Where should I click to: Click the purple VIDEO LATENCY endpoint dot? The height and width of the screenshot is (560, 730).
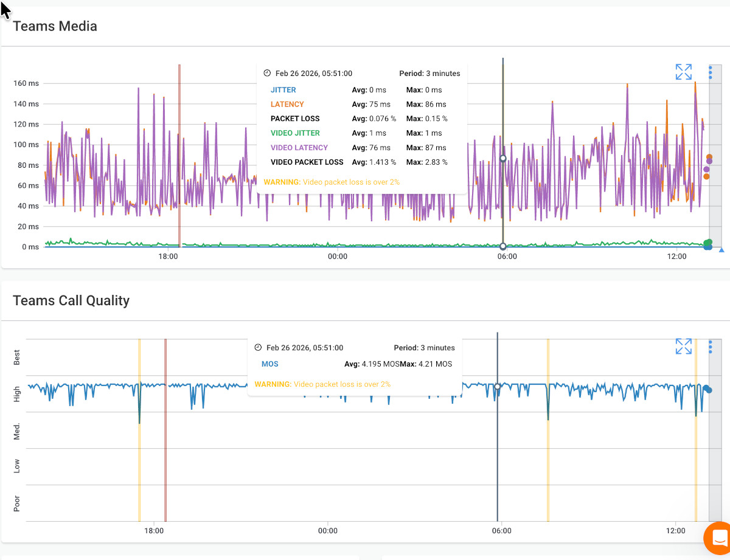coord(709,160)
